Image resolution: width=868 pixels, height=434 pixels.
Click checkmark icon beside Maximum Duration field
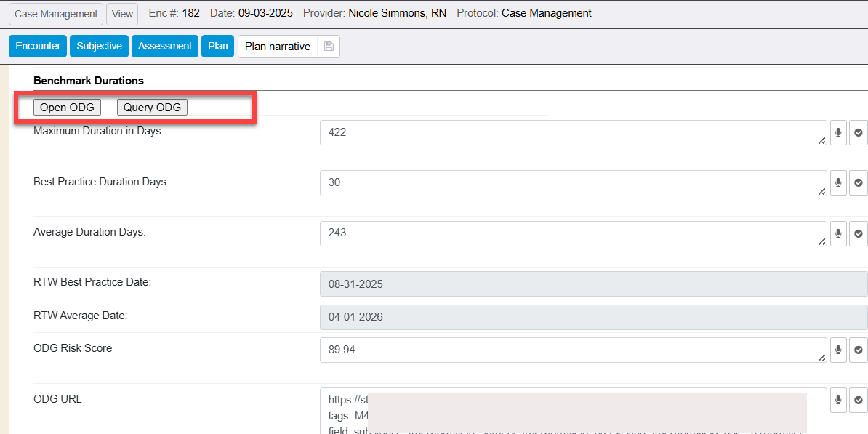pos(859,133)
